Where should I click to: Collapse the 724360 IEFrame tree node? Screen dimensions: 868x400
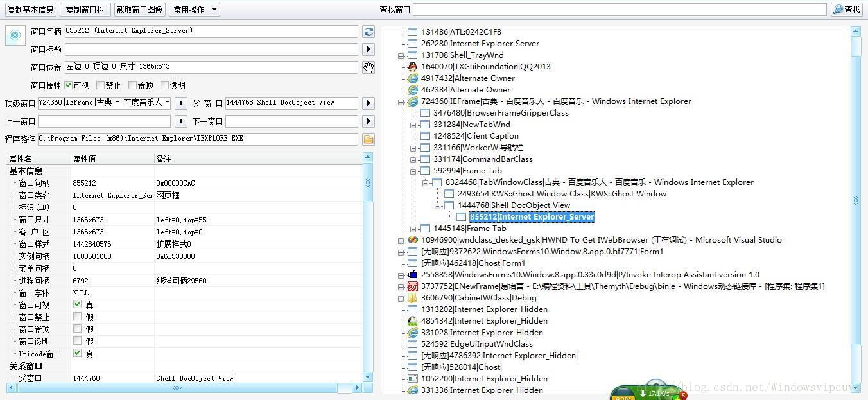click(x=401, y=101)
